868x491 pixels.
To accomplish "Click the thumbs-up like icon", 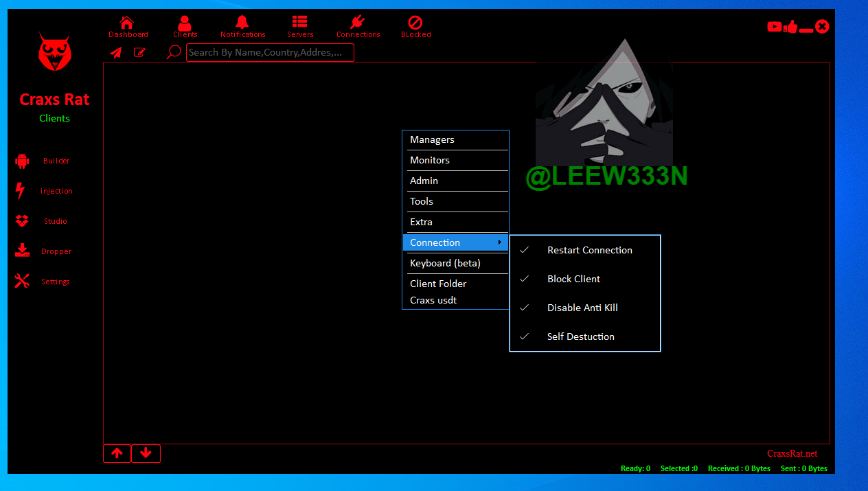I will click(790, 27).
